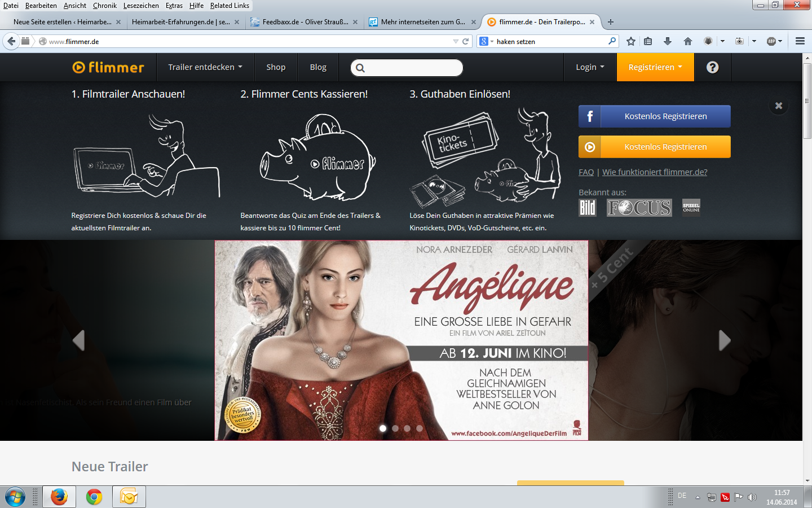This screenshot has height=508, width=812.
Task: Select the second carousel dot
Action: [x=395, y=428]
